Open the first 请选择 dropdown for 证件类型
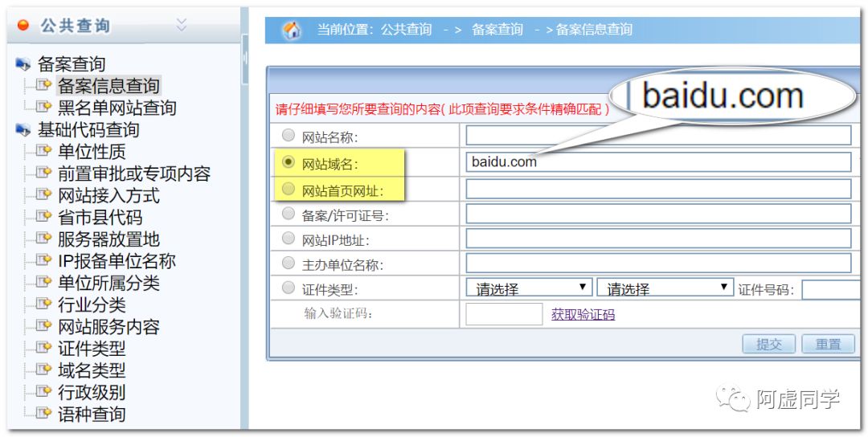 (529, 288)
